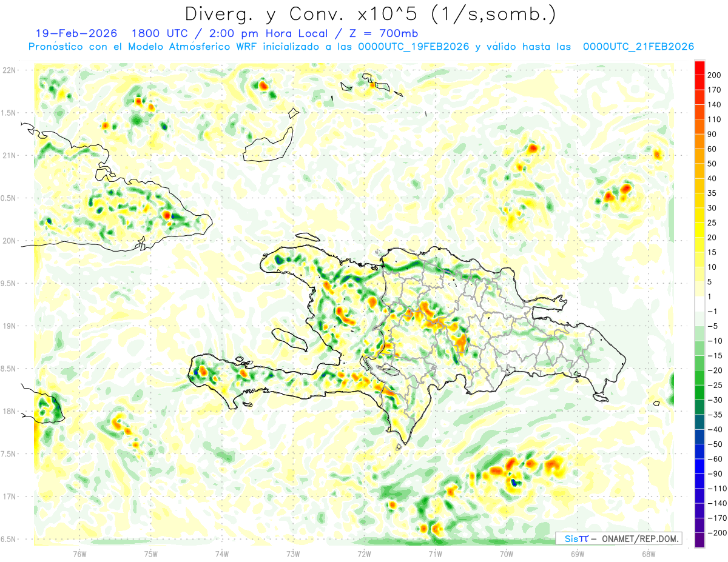
Task: Click the "19N" latitude label
Action: tap(9, 326)
